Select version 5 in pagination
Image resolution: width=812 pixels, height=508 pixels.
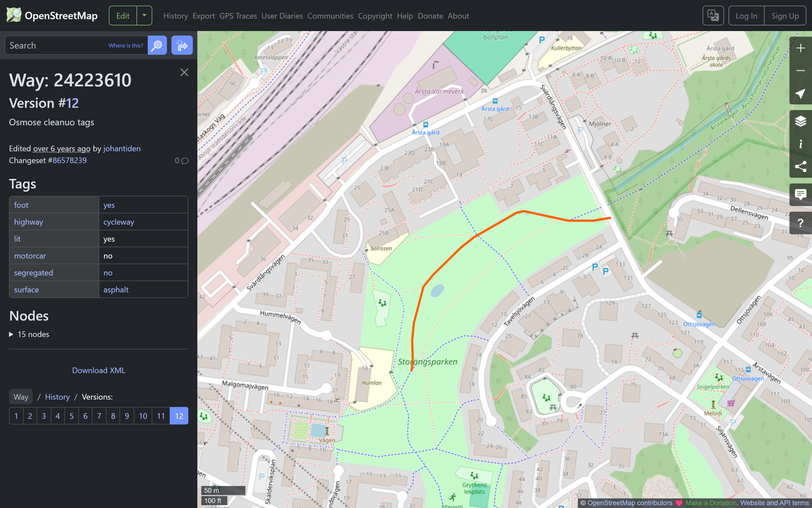71,416
